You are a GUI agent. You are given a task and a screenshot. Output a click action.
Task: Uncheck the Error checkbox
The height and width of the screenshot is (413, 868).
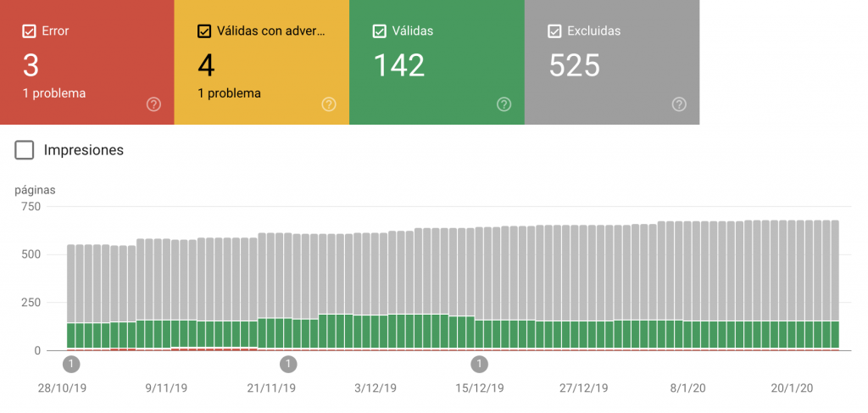click(x=30, y=31)
